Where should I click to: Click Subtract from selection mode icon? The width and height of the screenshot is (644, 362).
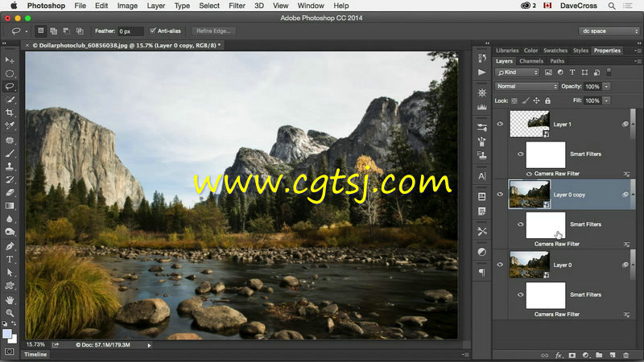point(67,31)
